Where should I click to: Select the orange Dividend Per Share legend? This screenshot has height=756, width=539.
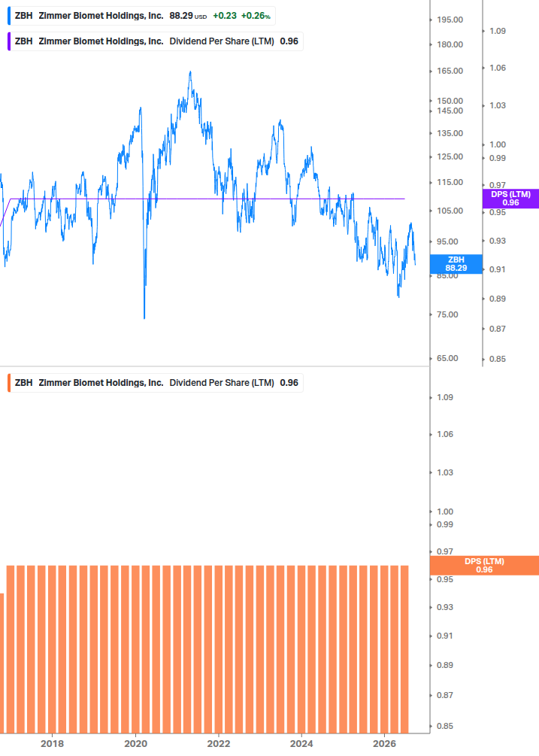pos(155,383)
